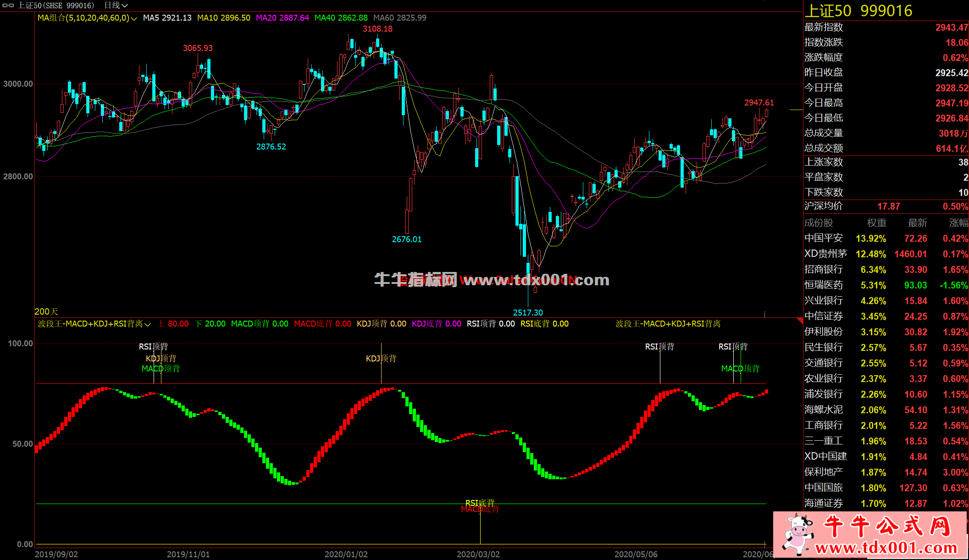
Task: Click the 2947.61 latest high label
Action: point(759,103)
